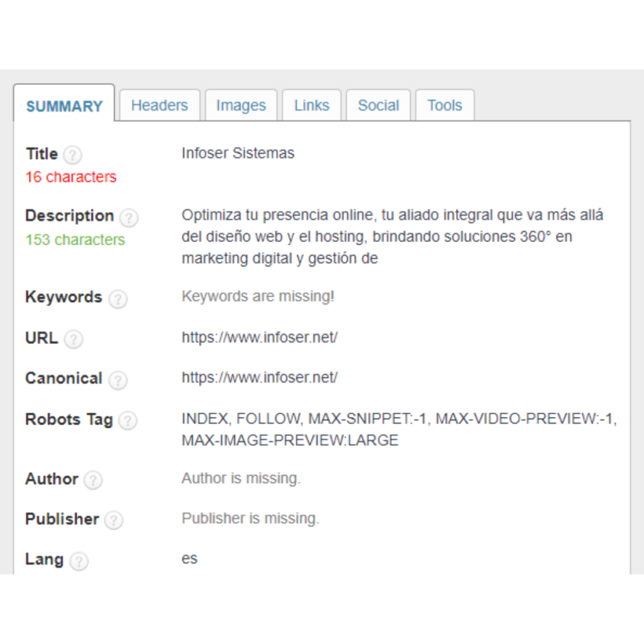Screen dimensions: 644x644
Task: Click the 'Robots Tag' field label
Action: pos(69,419)
